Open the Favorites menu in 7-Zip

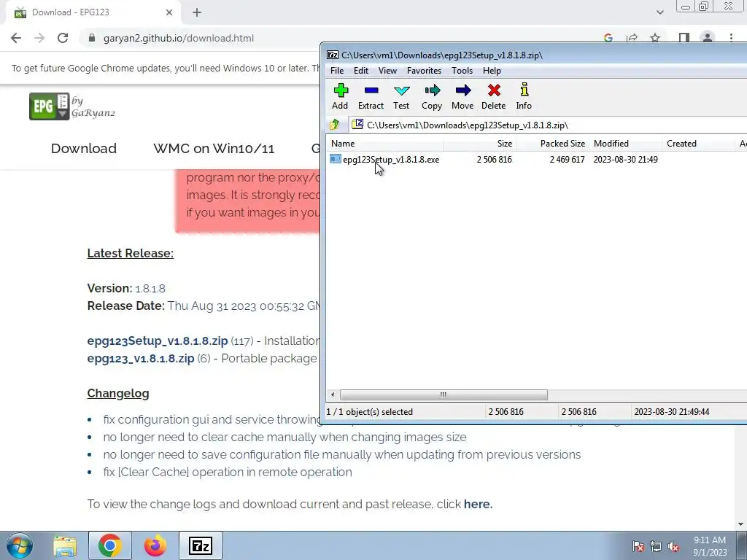click(x=424, y=71)
